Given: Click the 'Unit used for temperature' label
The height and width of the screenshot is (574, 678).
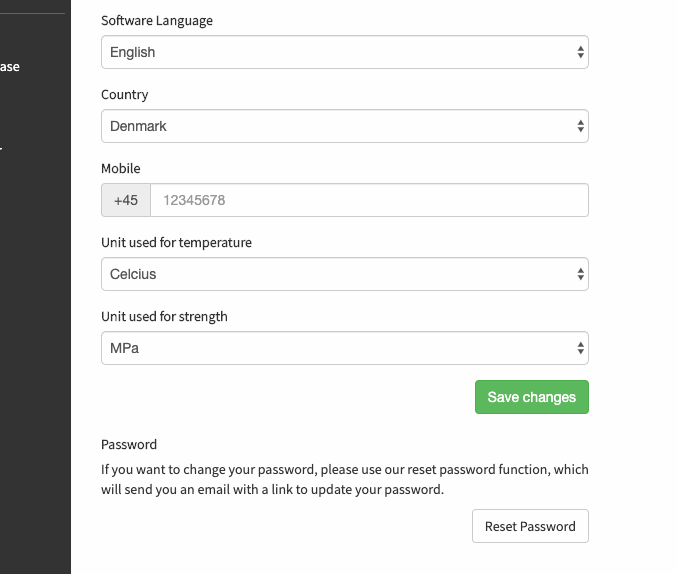Looking at the screenshot, I should pos(176,243).
